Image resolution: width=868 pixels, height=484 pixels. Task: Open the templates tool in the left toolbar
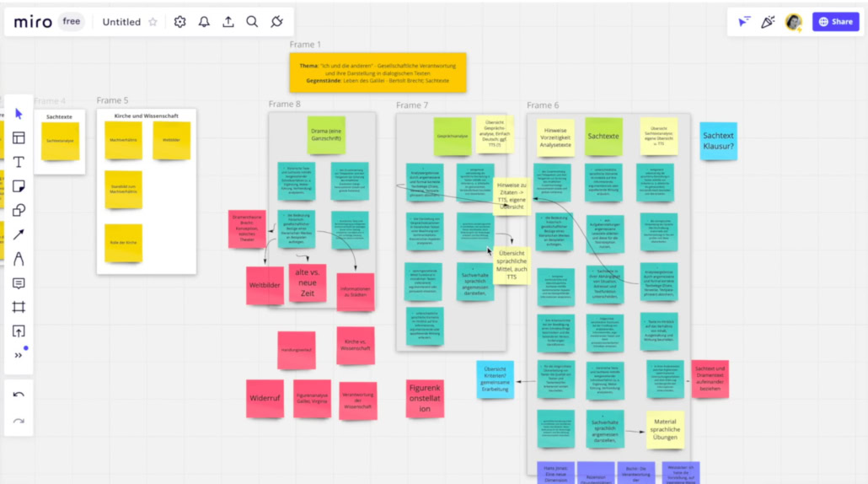19,138
